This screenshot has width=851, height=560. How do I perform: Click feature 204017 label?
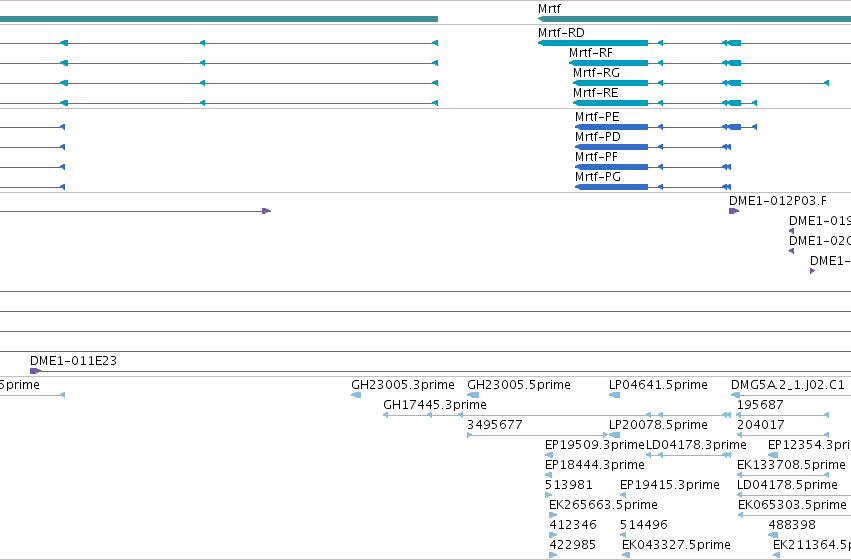(x=760, y=425)
